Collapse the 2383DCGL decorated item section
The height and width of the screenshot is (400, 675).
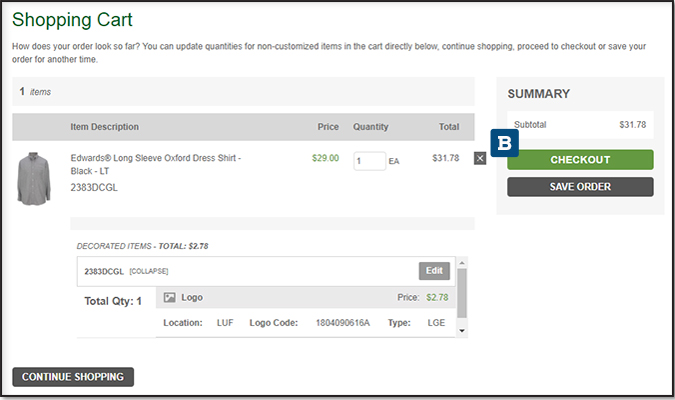148,271
